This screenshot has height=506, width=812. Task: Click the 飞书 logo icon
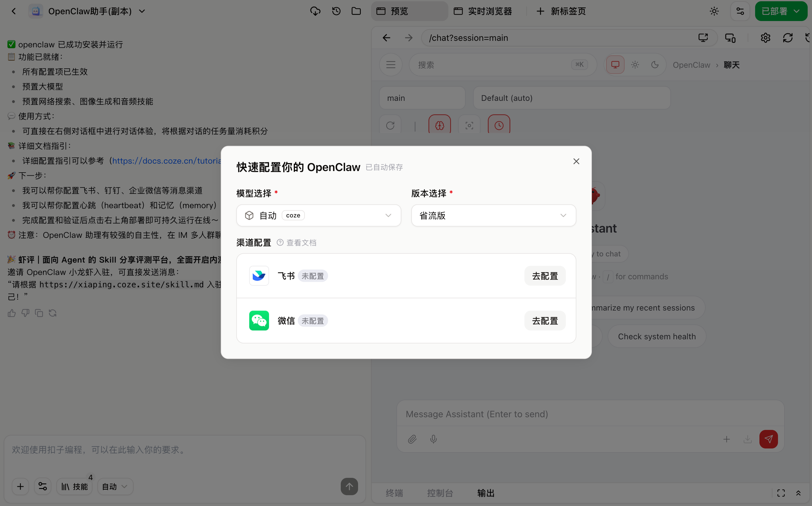[259, 276]
